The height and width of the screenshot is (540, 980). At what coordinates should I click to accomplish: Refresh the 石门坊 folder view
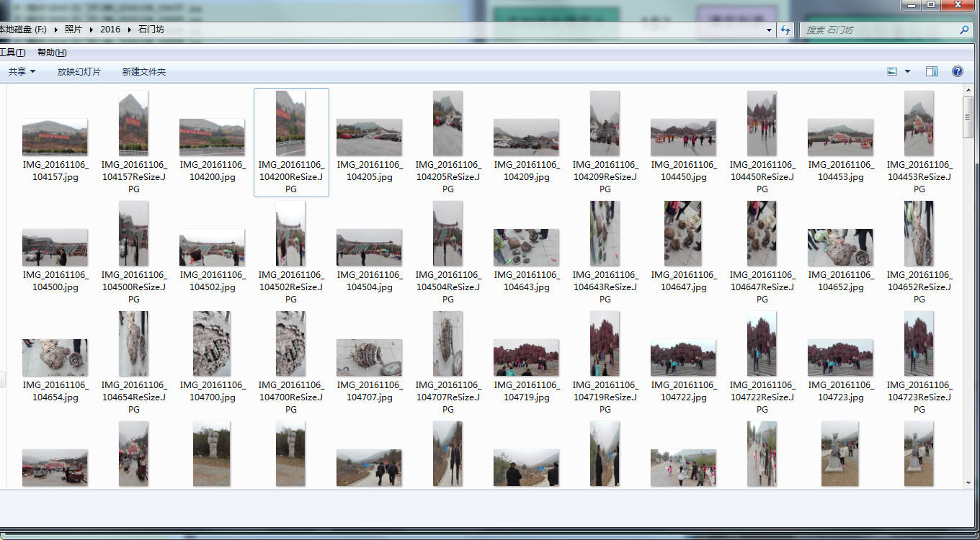[786, 30]
